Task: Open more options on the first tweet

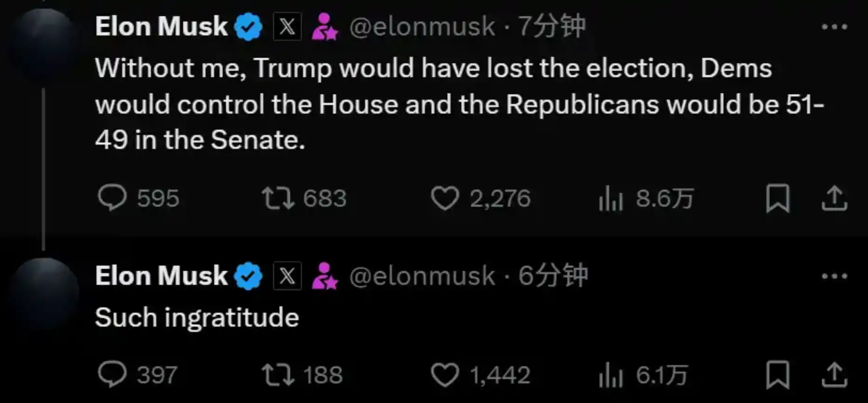Action: (835, 27)
